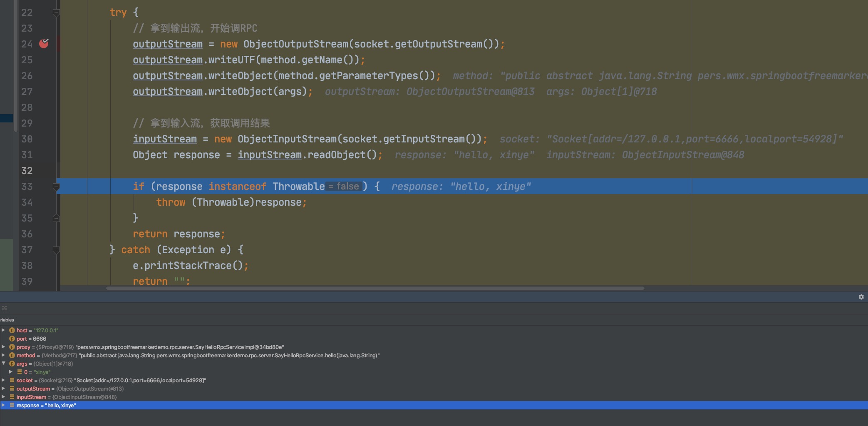868x426 pixels.
Task: Click the restore layout icon above Variables
Action: pyautogui.click(x=5, y=308)
